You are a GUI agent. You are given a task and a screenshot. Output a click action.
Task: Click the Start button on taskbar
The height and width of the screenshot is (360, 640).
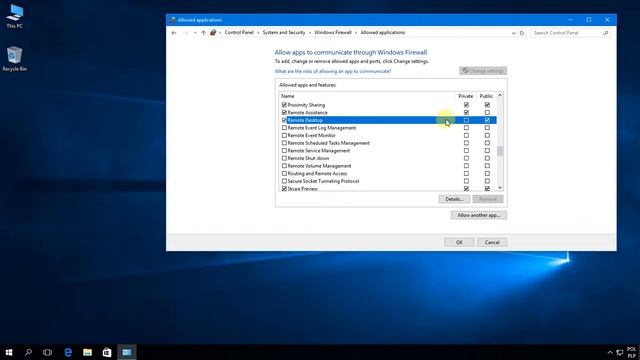pyautogui.click(x=9, y=352)
